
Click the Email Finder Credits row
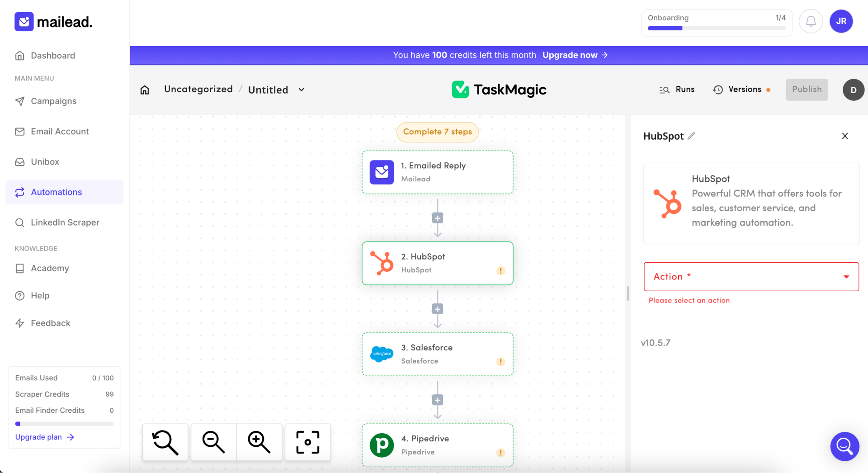pyautogui.click(x=64, y=411)
